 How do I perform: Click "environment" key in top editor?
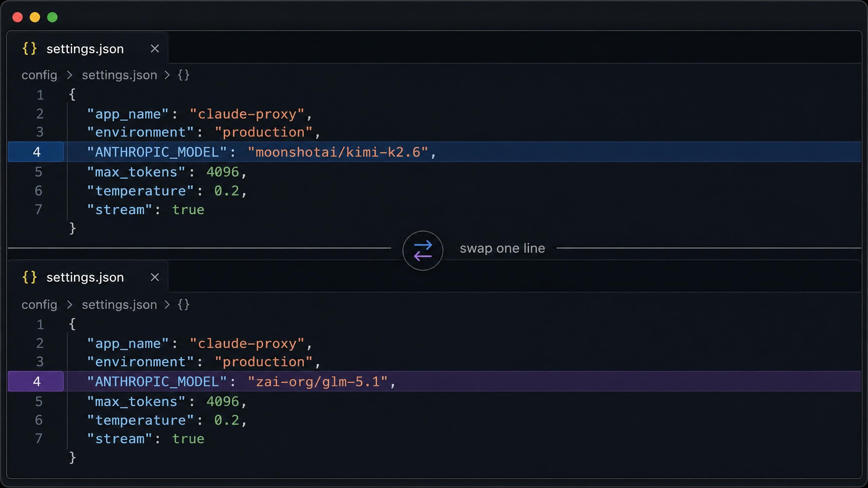pyautogui.click(x=140, y=132)
